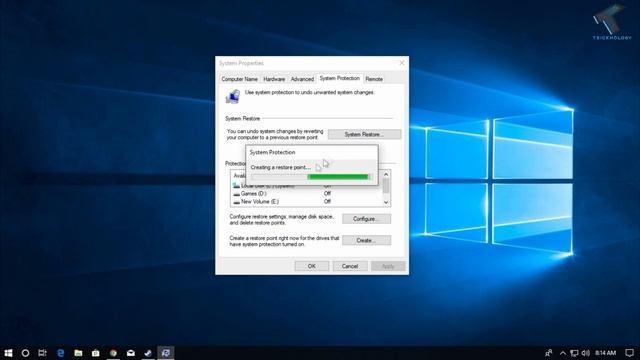The width and height of the screenshot is (640, 360).
Task: Open File Explorer from the taskbar
Action: [78, 353]
